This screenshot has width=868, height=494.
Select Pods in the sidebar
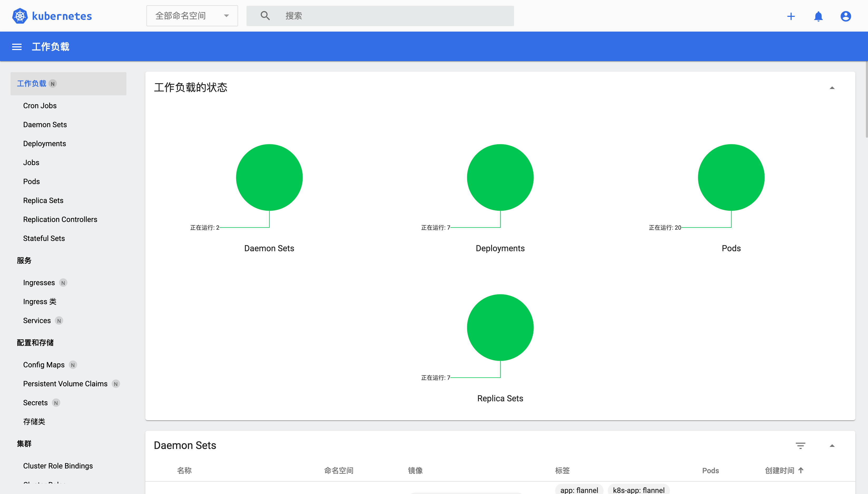click(x=31, y=181)
